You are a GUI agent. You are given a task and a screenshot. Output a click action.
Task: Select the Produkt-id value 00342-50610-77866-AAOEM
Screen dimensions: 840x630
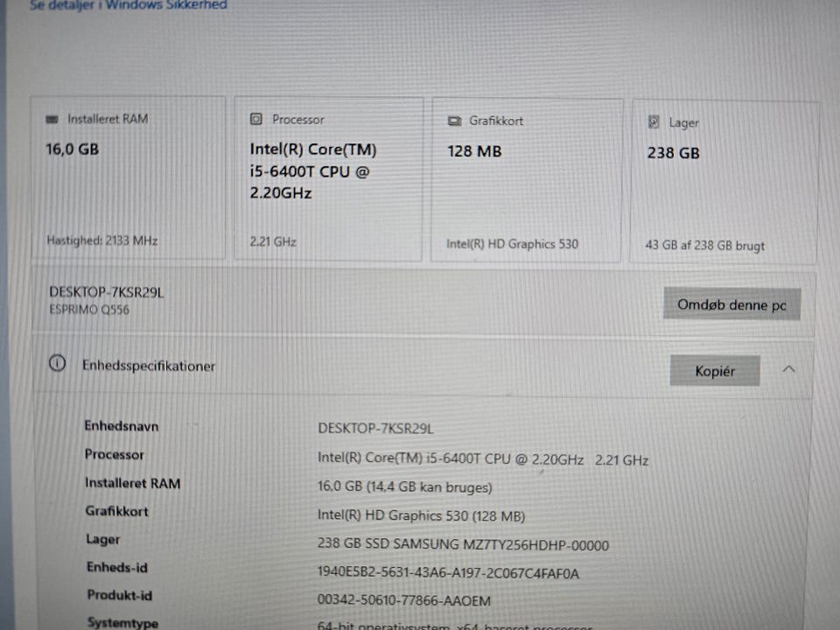404,600
